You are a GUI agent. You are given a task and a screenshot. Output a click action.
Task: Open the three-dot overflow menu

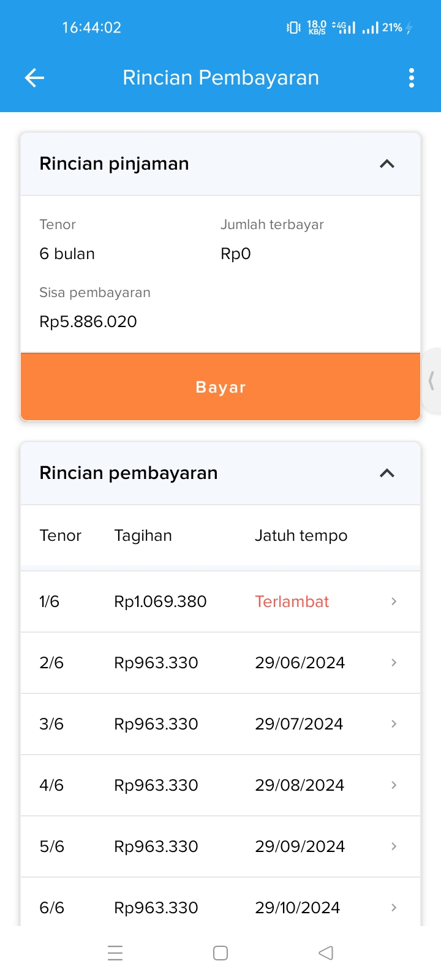(411, 78)
